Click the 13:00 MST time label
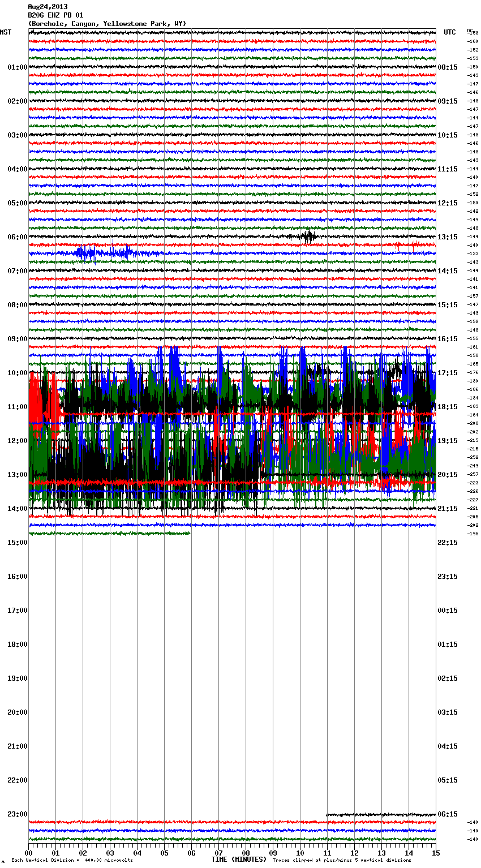Viewport: 481px width, 868px height. pos(18,475)
